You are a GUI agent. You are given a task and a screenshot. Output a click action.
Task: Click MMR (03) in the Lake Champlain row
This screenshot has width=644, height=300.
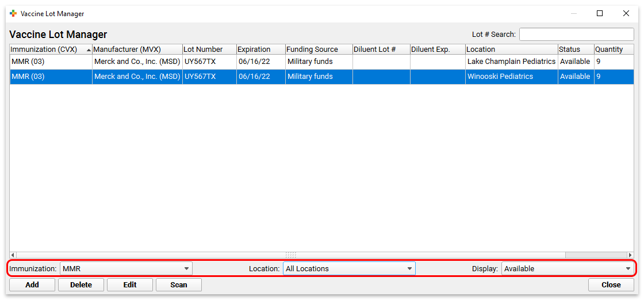pos(51,62)
